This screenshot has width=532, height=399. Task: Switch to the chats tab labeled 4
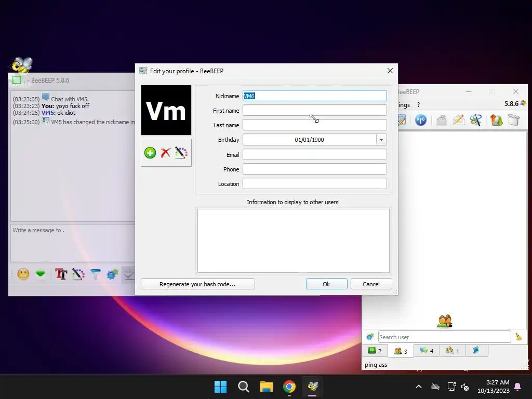click(x=427, y=351)
